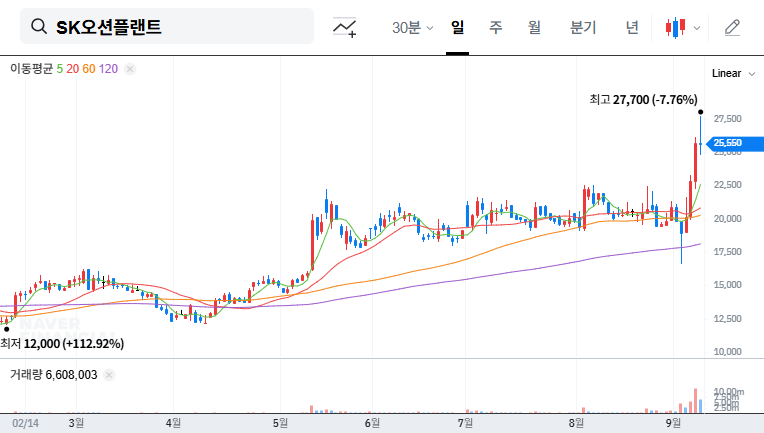Click the 02/14 date axis label
This screenshot has height=433, width=764.
[x=25, y=423]
